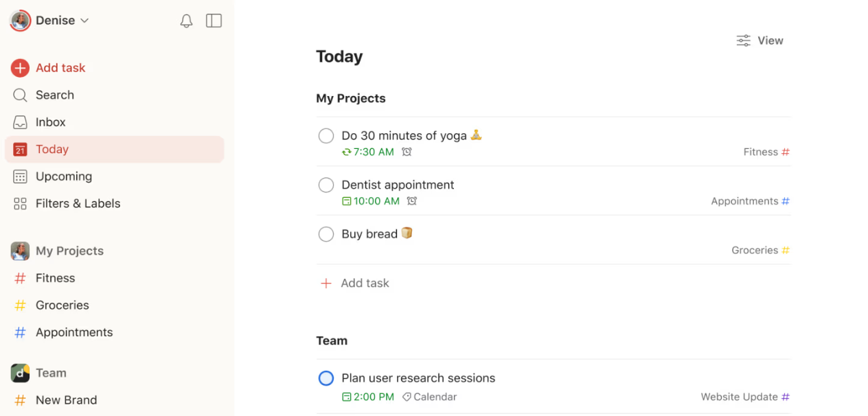Viewport: 868px width, 416px height.
Task: Toggle the sidebar panel icon
Action: point(214,21)
